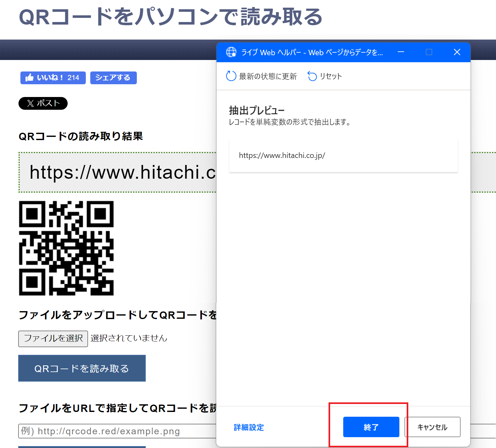Cancel the dialog with キャンセル
Screen dimensions: 496x448
(433, 427)
